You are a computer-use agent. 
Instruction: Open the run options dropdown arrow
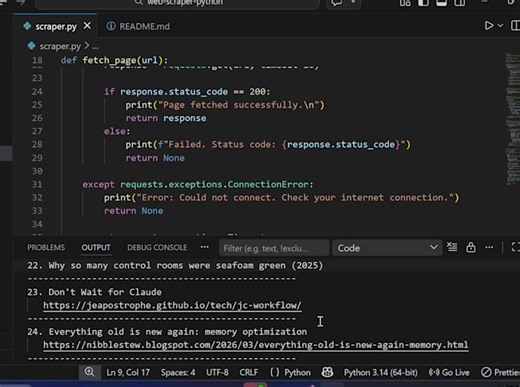pos(500,26)
